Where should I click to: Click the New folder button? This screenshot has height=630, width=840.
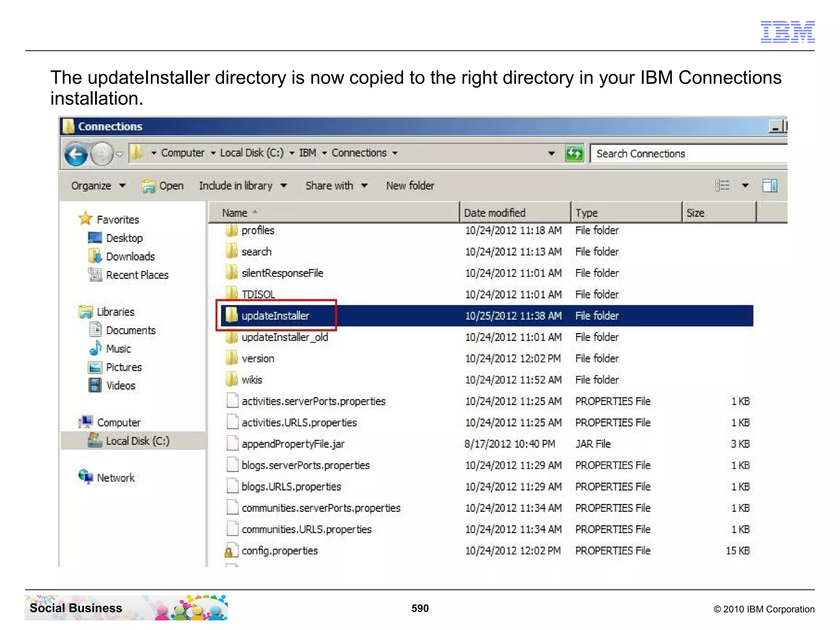tap(410, 186)
